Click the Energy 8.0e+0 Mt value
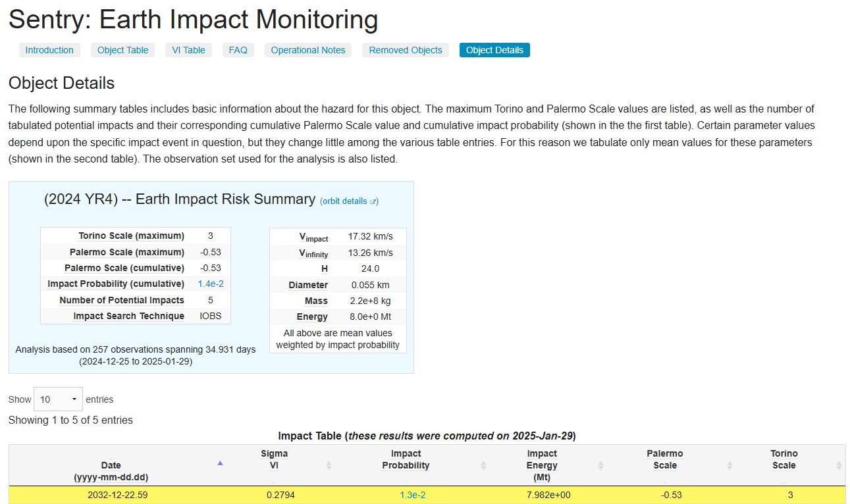Image resolution: width=850 pixels, height=504 pixels. click(x=371, y=316)
